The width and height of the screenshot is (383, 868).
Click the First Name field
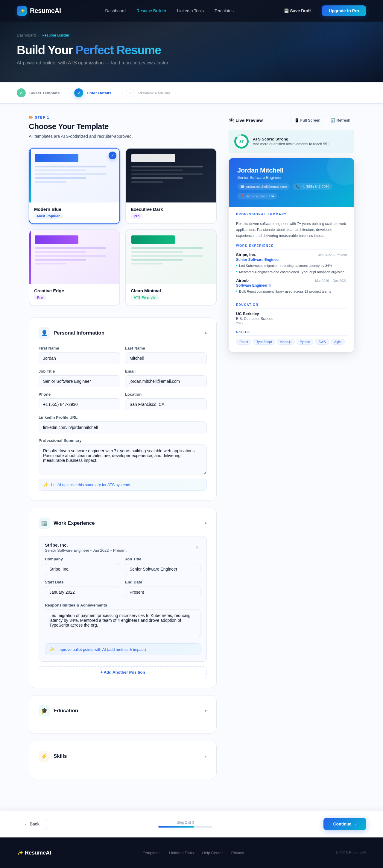pyautogui.click(x=79, y=358)
